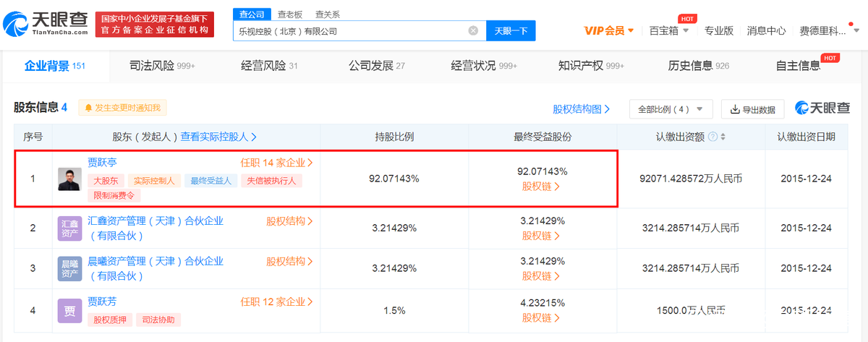Click the help icon beside 认缴出资额
868x342 pixels.
[x=712, y=137]
